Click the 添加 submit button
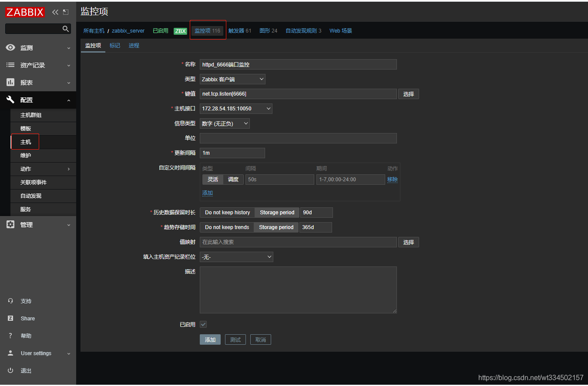 click(210, 339)
